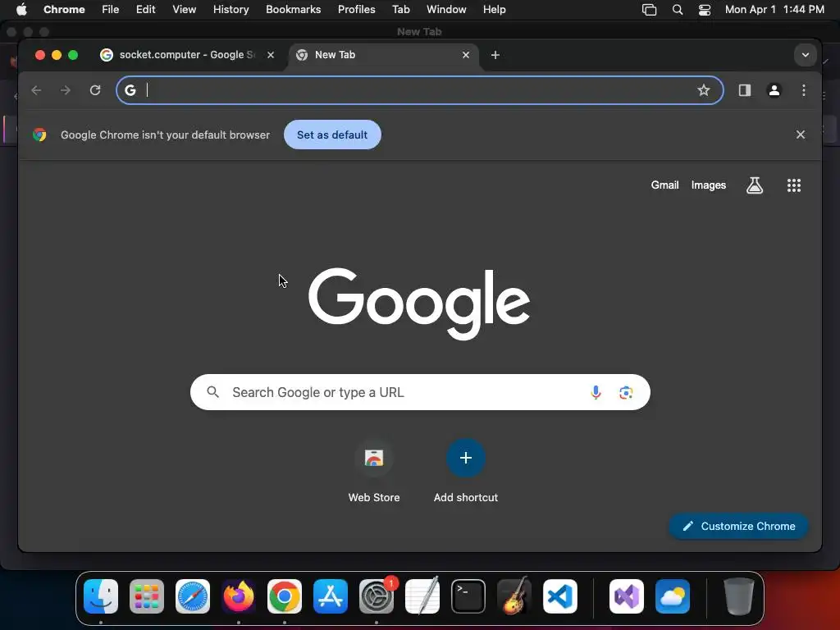Open the File menu
The height and width of the screenshot is (630, 840).
111,9
